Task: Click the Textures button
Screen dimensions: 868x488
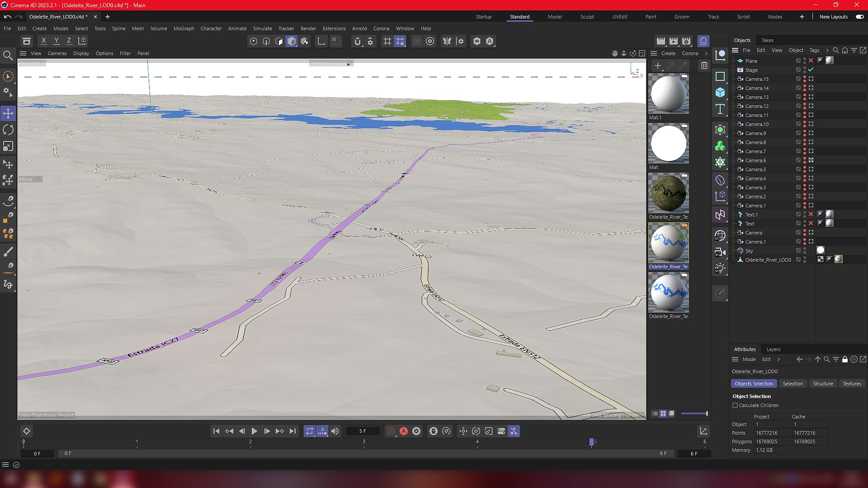Action: pos(852,384)
